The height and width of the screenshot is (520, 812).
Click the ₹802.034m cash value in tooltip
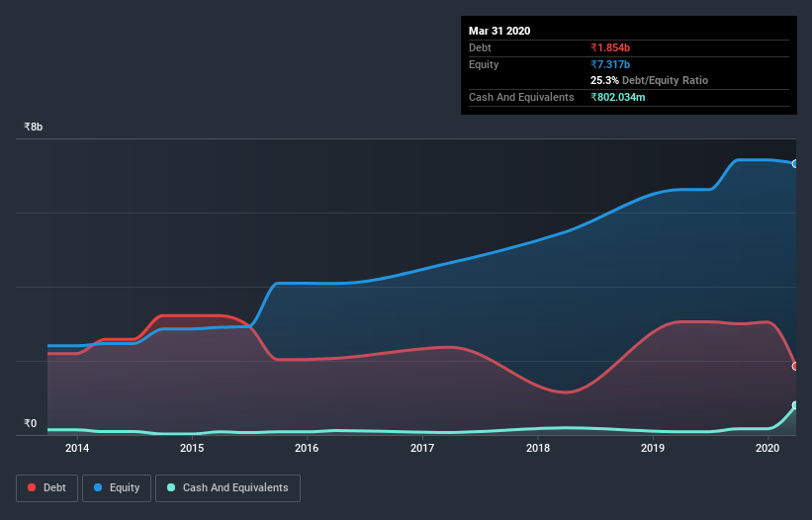coord(618,97)
